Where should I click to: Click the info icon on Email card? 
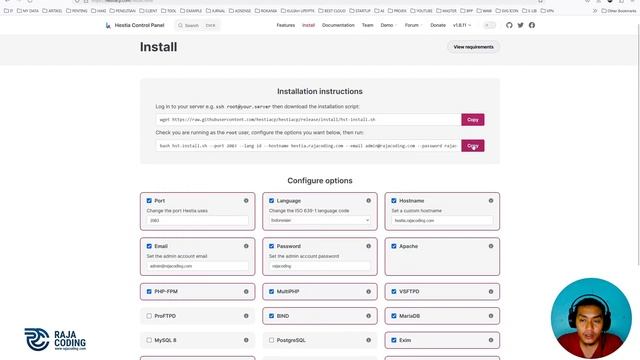pos(246,246)
